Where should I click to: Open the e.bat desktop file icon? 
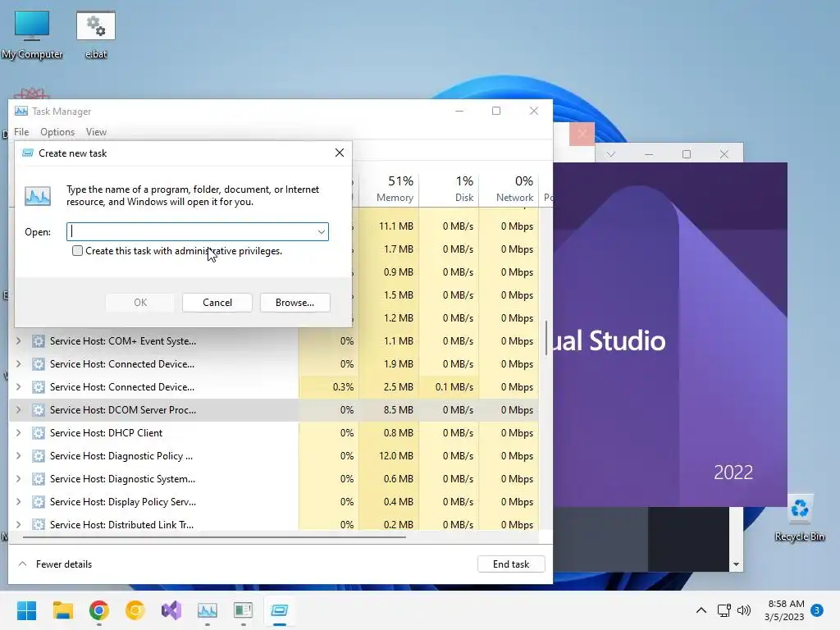[96, 34]
